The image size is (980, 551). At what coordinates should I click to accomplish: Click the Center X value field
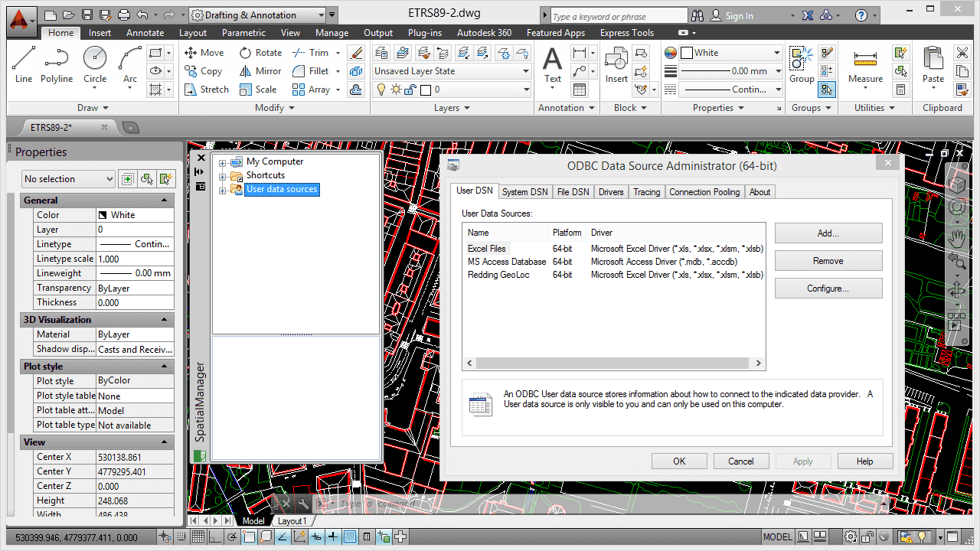(x=135, y=457)
